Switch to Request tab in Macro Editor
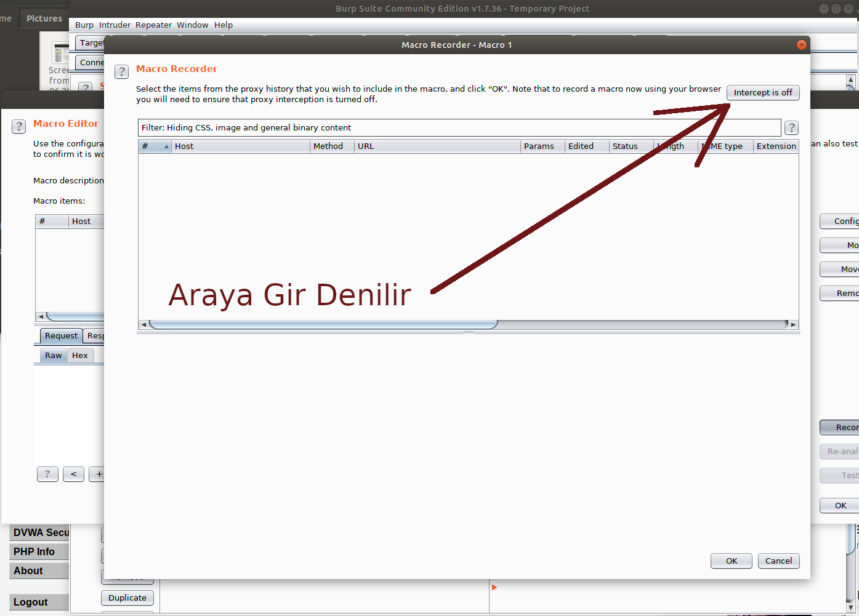859x616 pixels. (x=61, y=335)
